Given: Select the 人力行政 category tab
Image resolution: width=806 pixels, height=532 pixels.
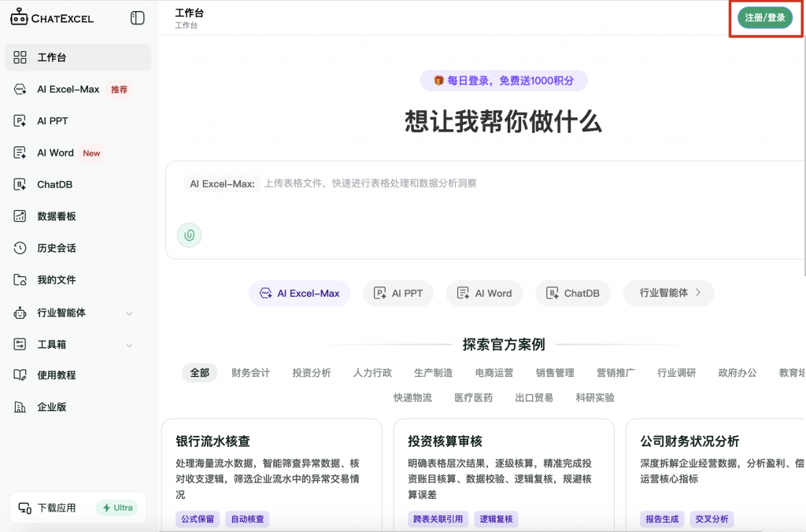Looking at the screenshot, I should 372,373.
